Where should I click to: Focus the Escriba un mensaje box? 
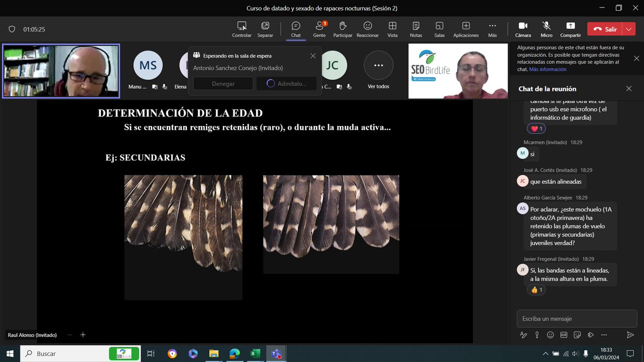click(x=576, y=319)
